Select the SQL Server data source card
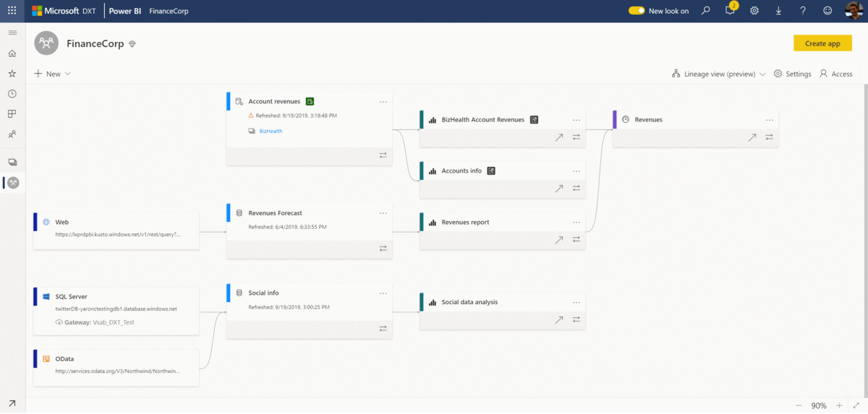Screen dimensions: 868x414 pos(116,311)
